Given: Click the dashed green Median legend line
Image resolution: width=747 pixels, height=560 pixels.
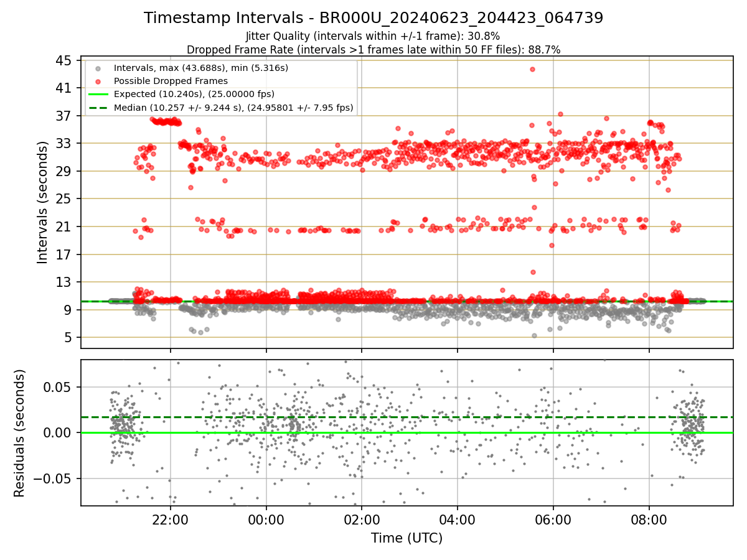Looking at the screenshot, I should pyautogui.click(x=98, y=108).
